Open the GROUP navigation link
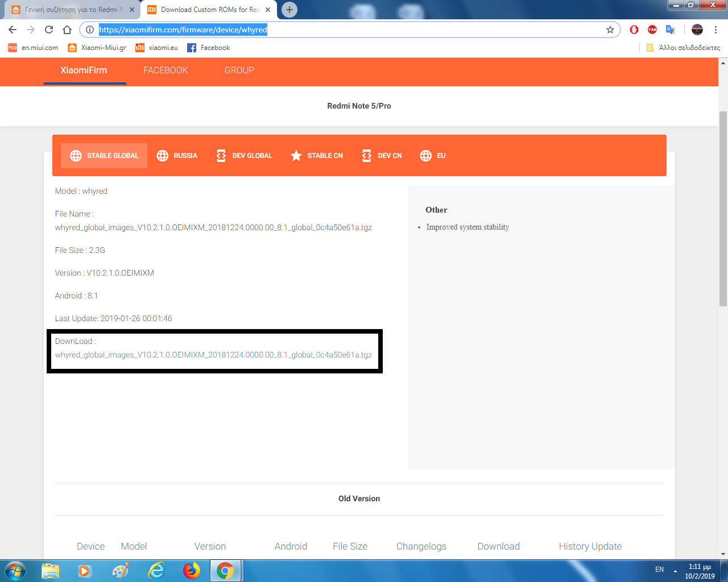Screen dimensions: 728x582 [239, 70]
